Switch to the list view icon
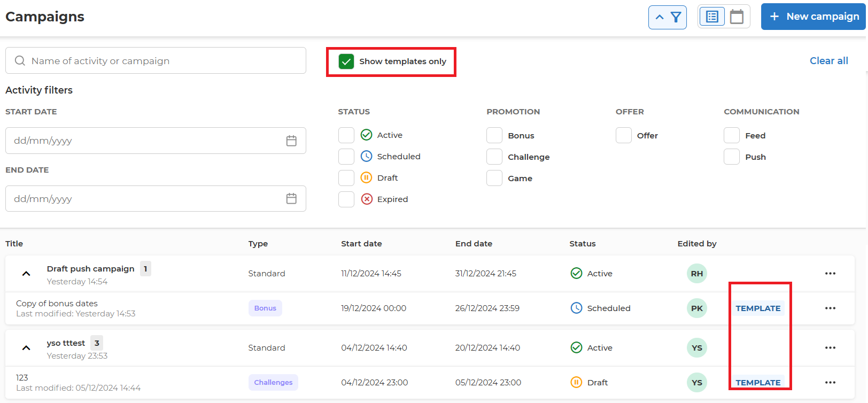The height and width of the screenshot is (403, 868). point(712,17)
